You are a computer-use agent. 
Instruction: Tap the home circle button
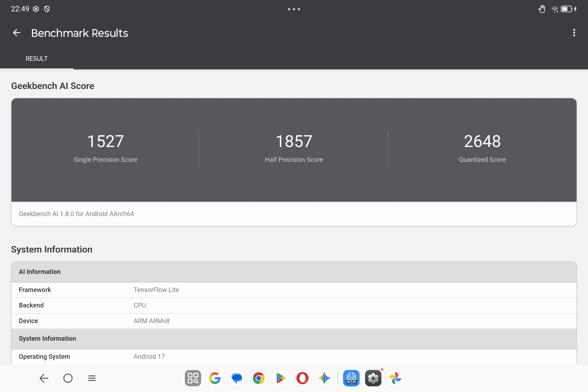[68, 378]
